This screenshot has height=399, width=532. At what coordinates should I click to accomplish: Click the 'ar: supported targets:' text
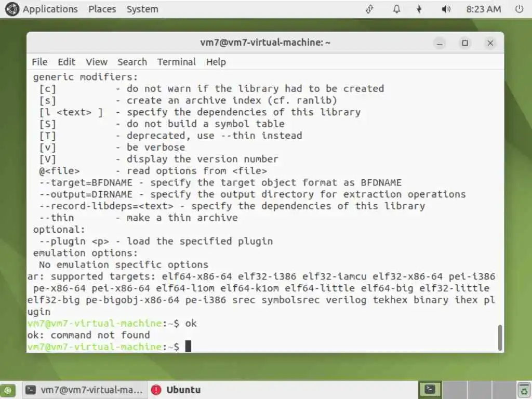coord(91,276)
